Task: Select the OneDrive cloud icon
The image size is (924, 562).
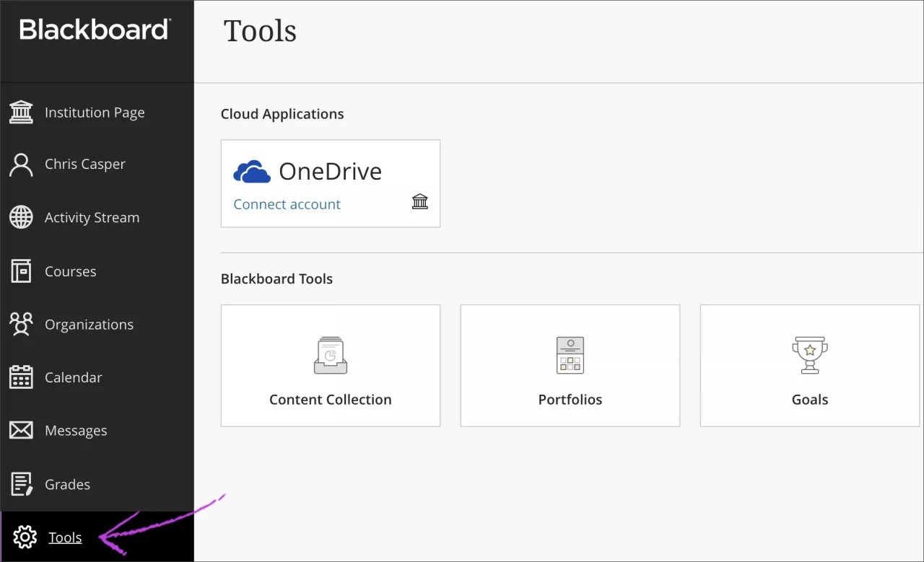Action: [252, 171]
